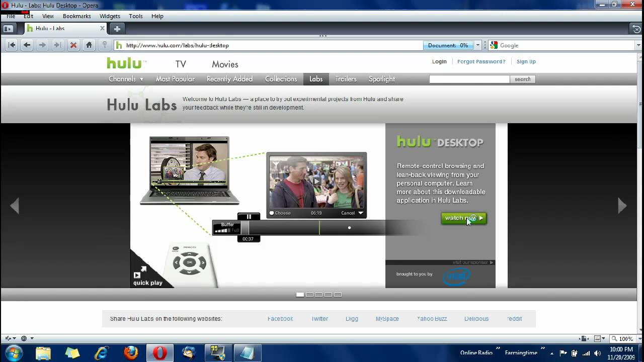The height and width of the screenshot is (362, 644).
Task: Open the Action Center flag tray icon
Action: click(563, 353)
